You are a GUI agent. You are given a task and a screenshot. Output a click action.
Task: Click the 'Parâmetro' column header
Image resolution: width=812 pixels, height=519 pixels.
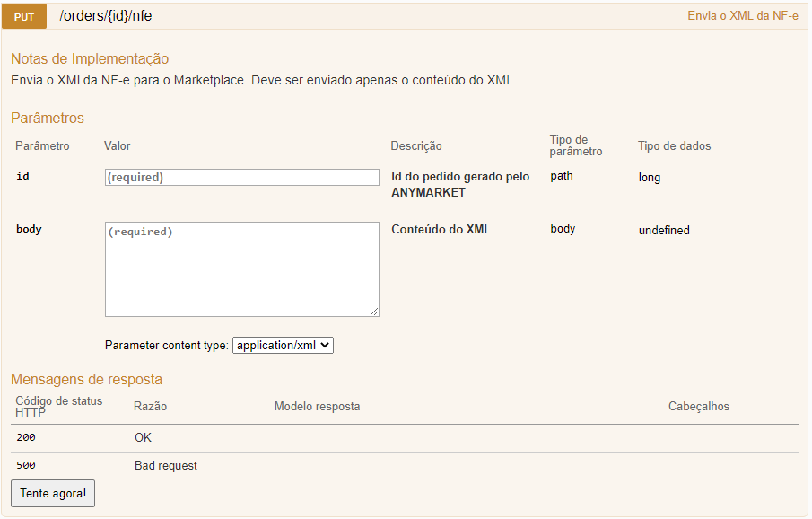click(x=42, y=145)
